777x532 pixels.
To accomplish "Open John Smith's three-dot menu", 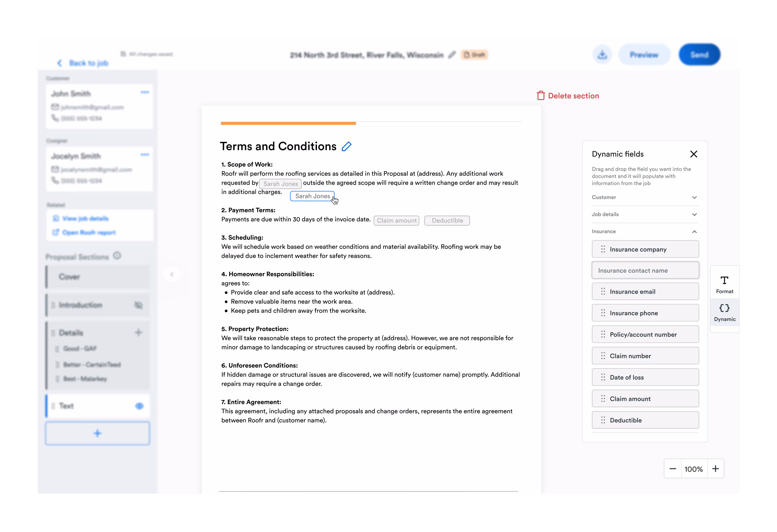I will point(144,92).
